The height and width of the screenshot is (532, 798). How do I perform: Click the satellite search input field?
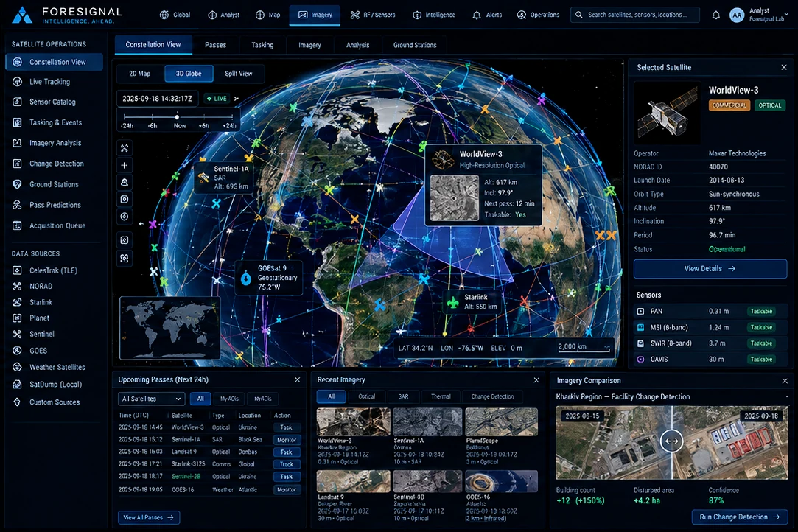coord(634,15)
